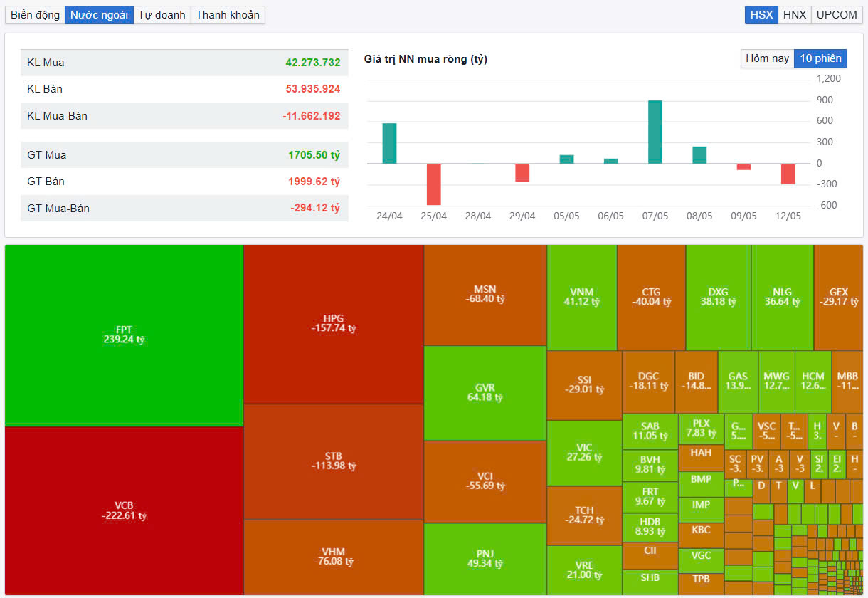Select the VGC tile
The width and height of the screenshot is (868, 598).
coord(701,560)
